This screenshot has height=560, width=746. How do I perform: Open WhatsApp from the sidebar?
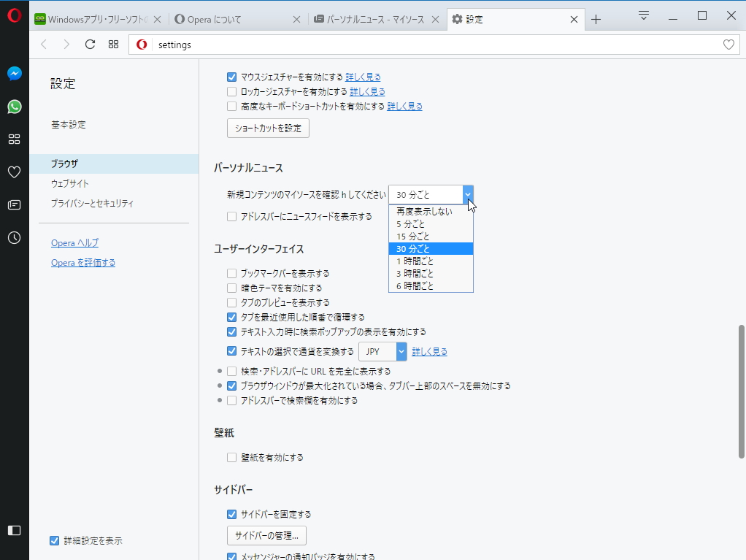pyautogui.click(x=15, y=107)
